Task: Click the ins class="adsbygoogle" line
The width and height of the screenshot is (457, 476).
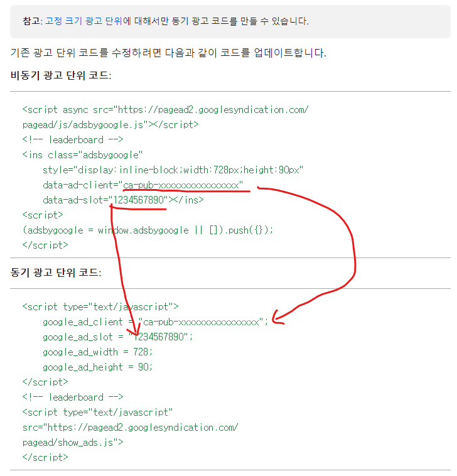Action: [82, 155]
